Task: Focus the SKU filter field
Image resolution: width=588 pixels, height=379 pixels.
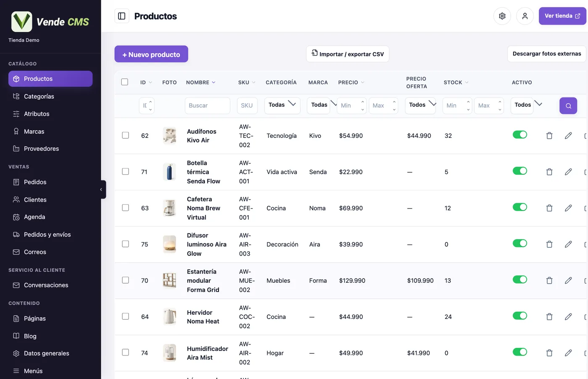Action: coord(247,106)
